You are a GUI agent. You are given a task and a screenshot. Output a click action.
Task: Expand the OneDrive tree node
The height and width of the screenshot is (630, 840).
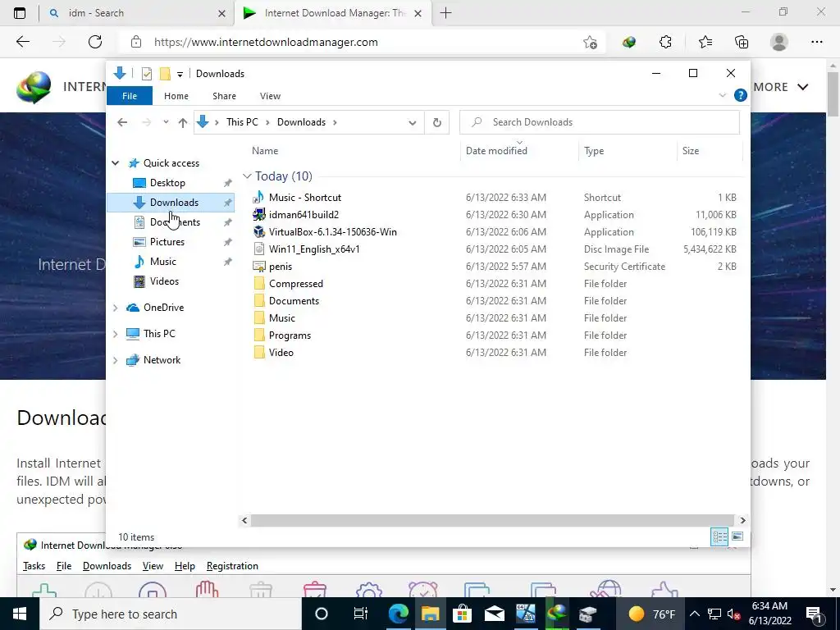[x=115, y=308]
